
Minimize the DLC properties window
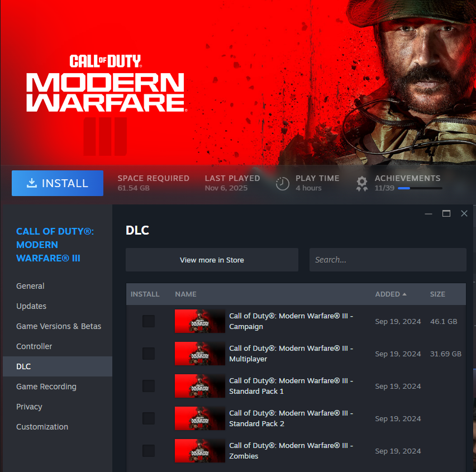429,214
